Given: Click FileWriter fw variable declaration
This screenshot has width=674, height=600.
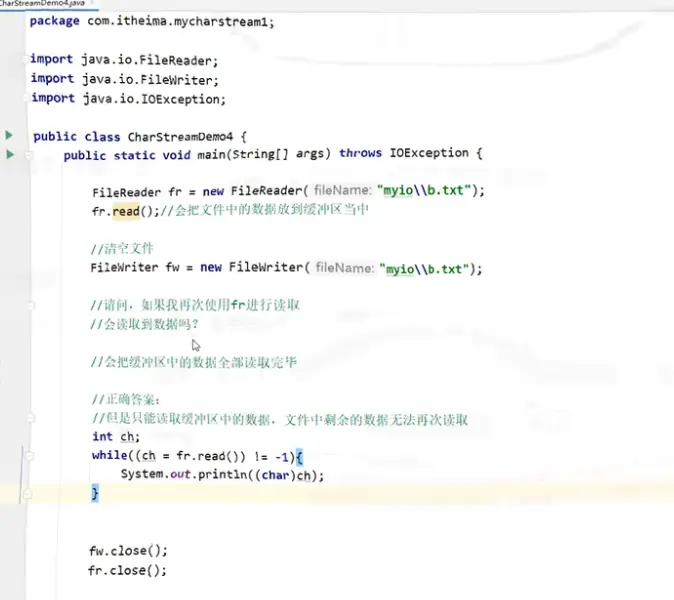Looking at the screenshot, I should click(x=135, y=267).
